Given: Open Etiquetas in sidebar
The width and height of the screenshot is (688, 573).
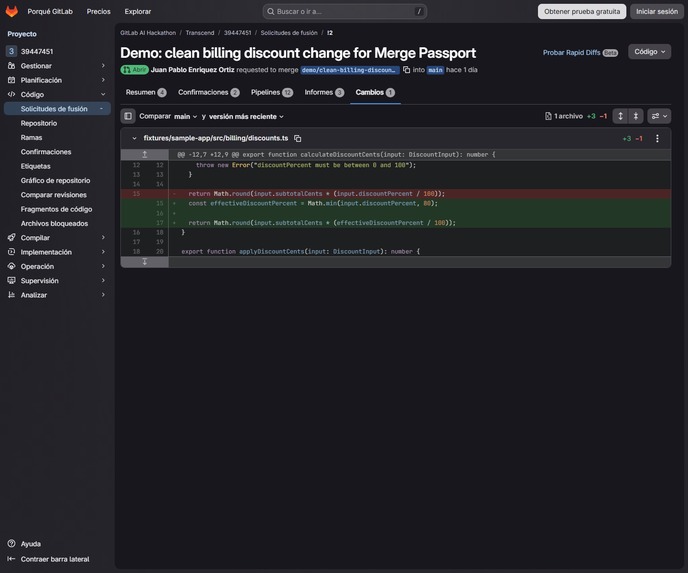Looking at the screenshot, I should 57,166.
